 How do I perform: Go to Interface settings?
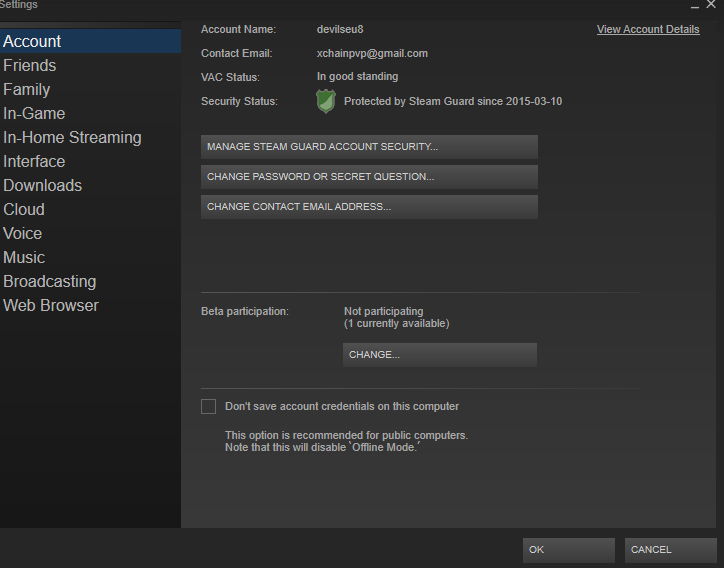(x=90, y=161)
